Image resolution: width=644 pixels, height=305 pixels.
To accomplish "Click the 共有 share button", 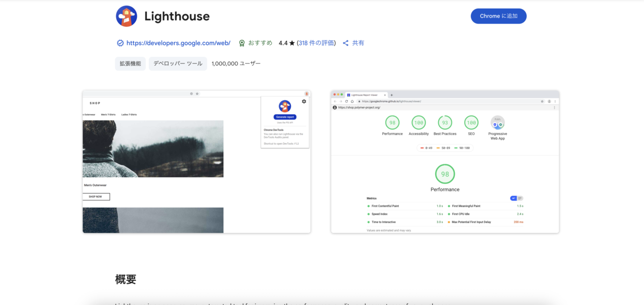I will pyautogui.click(x=353, y=43).
